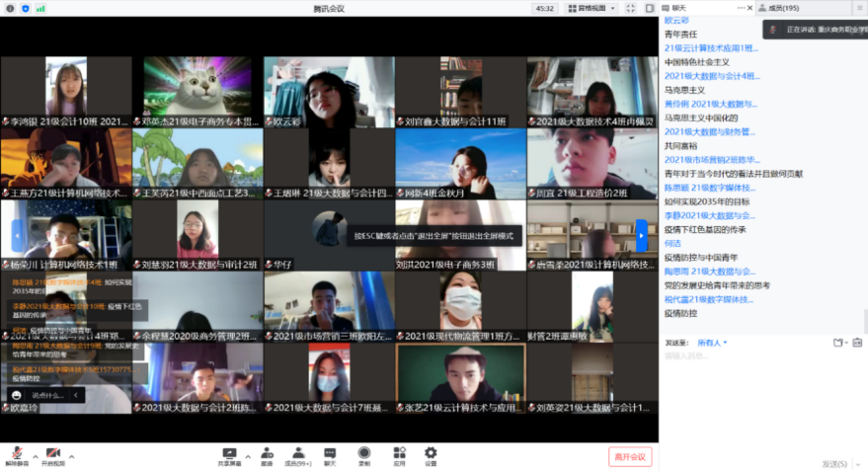Screen dimensions: 868x471
Task: Open the Apps (应用) icon
Action: tap(399, 455)
